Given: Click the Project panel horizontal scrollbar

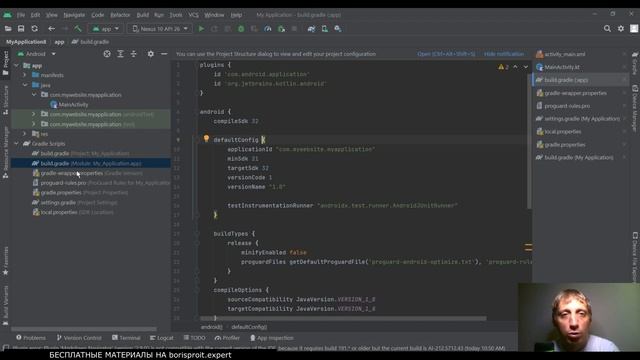Looking at the screenshot, I should click(x=84, y=329).
